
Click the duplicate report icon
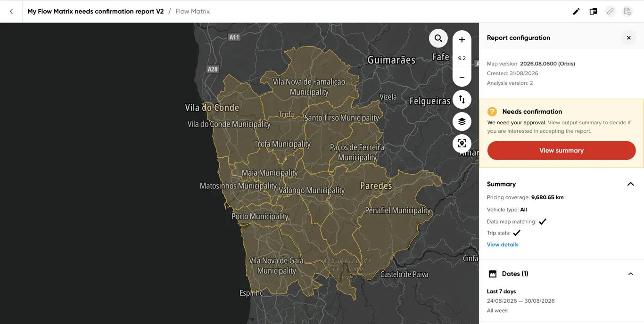click(x=593, y=11)
